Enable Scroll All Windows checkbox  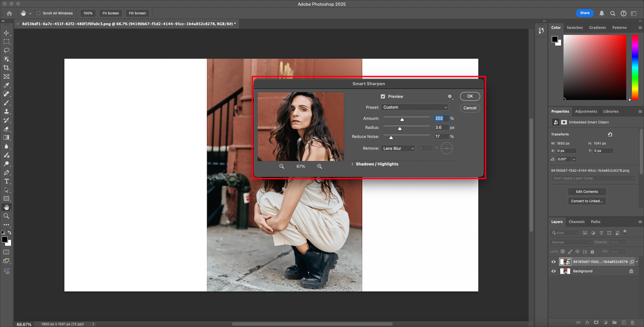point(39,13)
